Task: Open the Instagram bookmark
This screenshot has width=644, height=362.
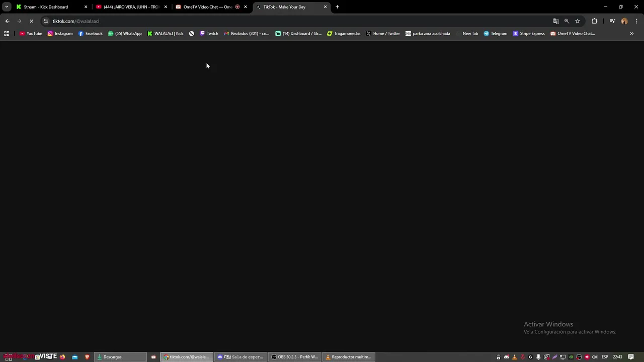Action: pos(60,34)
